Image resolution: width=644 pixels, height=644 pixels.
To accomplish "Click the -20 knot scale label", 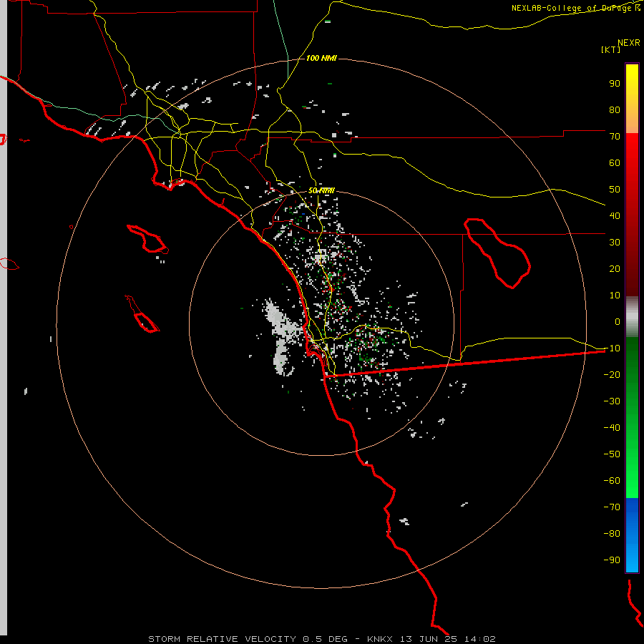I will [612, 374].
